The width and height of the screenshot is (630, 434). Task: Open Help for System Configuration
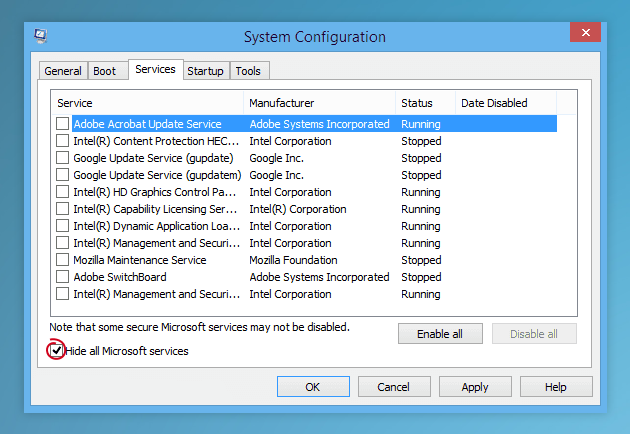(556, 387)
